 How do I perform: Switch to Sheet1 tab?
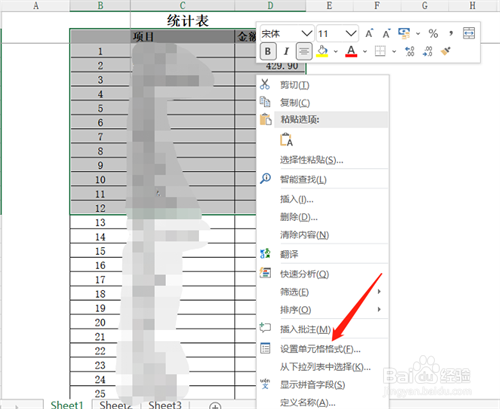67,405
